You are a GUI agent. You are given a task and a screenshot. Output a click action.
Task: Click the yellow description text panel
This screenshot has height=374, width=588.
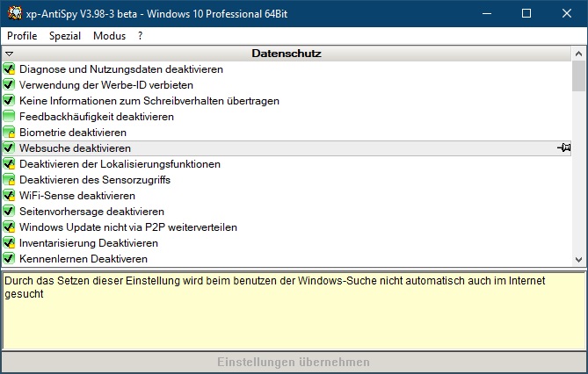(x=294, y=311)
